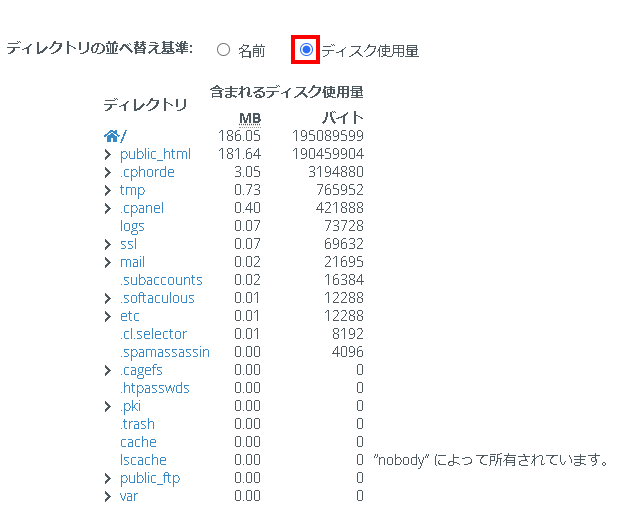The width and height of the screenshot is (619, 517).
Task: Open the .subaccounts directory link
Action: [x=161, y=280]
